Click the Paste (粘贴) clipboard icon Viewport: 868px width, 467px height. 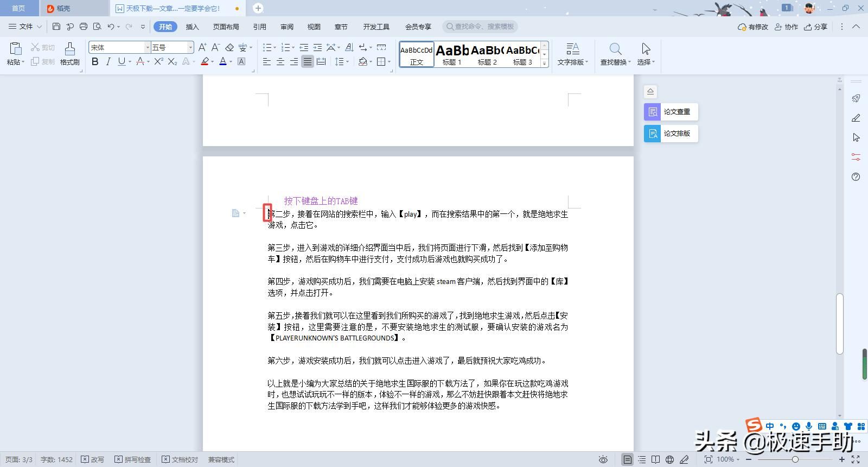click(x=16, y=49)
